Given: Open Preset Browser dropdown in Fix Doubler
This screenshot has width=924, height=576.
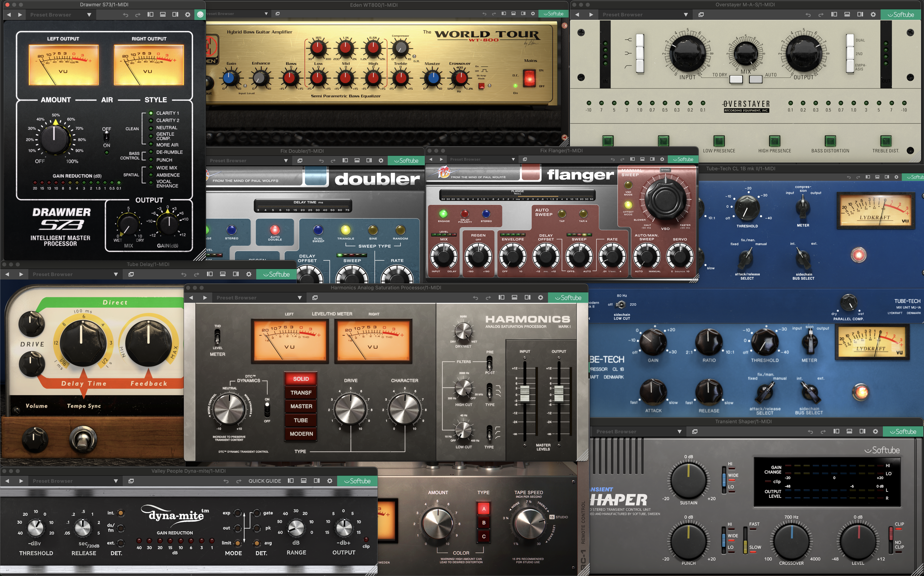Looking at the screenshot, I should [x=249, y=160].
